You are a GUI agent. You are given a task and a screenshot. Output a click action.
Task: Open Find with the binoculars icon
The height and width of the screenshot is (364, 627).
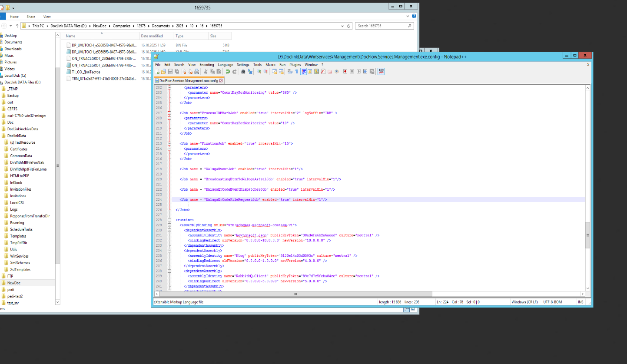point(243,72)
